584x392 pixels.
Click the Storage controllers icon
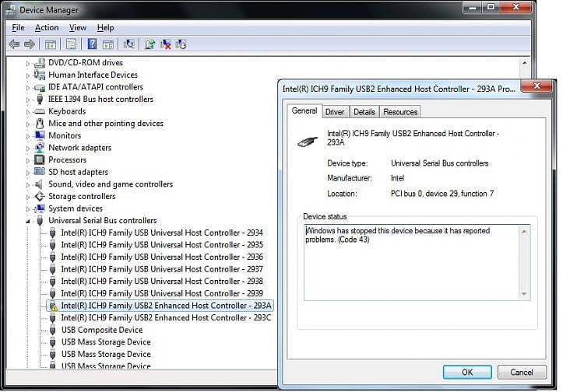pos(40,196)
